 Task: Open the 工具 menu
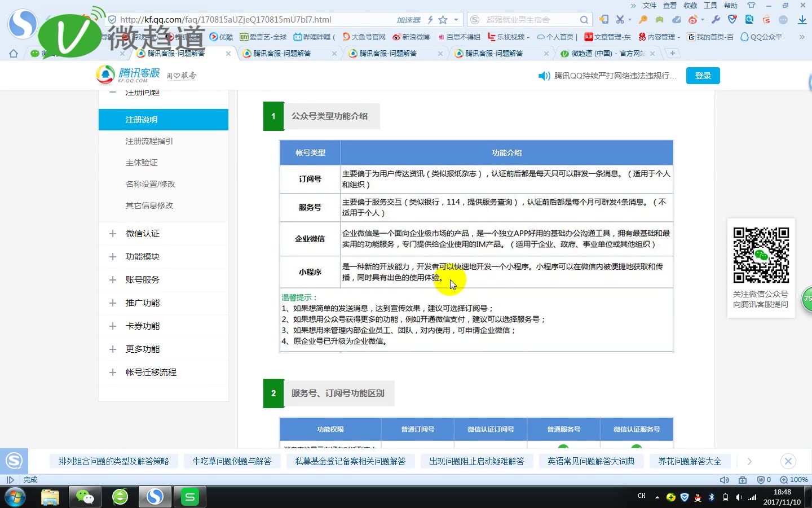tap(710, 6)
